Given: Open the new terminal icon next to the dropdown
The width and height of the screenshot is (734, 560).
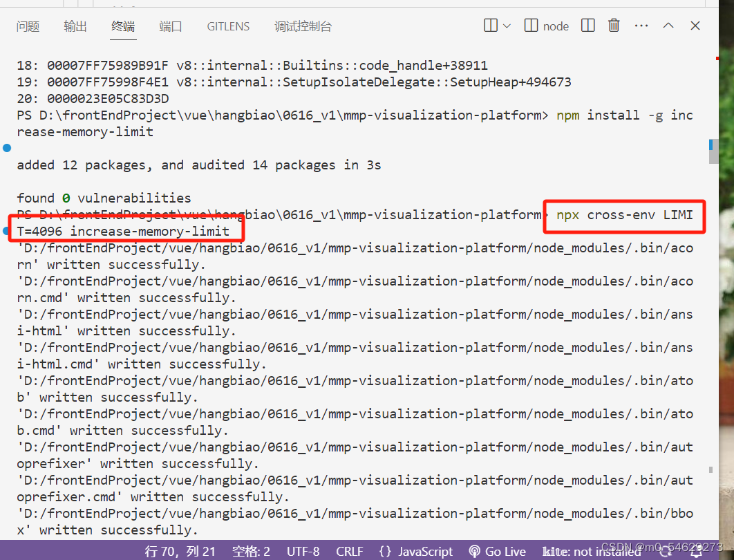Looking at the screenshot, I should (491, 25).
